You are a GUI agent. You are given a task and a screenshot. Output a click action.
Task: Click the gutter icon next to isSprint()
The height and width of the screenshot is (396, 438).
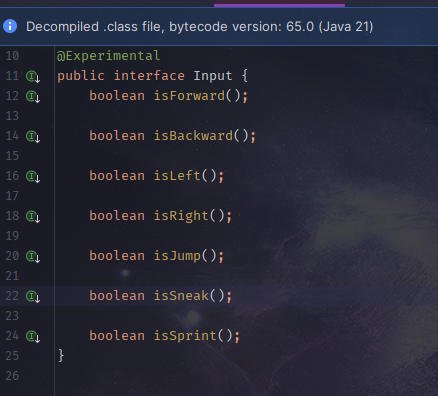(33, 336)
